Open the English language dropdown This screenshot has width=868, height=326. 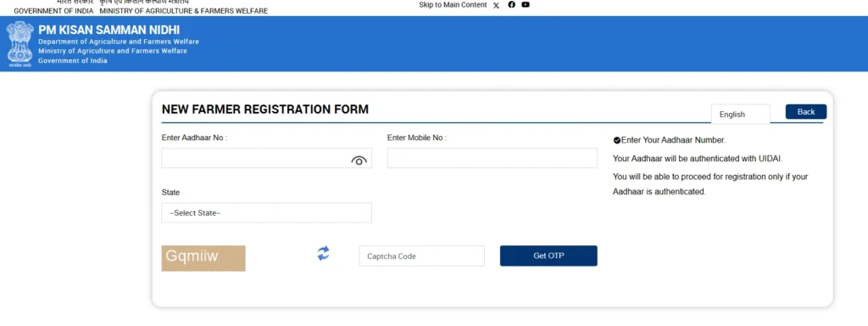741,115
